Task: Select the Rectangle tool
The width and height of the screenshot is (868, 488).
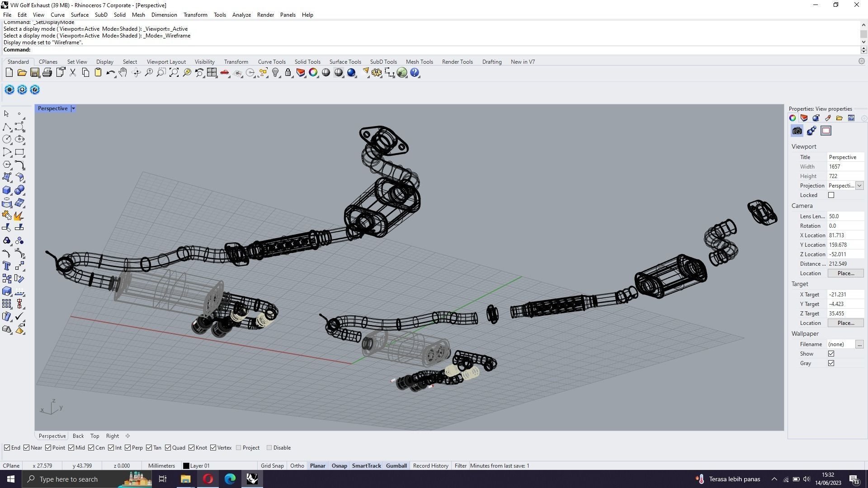Action: tap(19, 152)
